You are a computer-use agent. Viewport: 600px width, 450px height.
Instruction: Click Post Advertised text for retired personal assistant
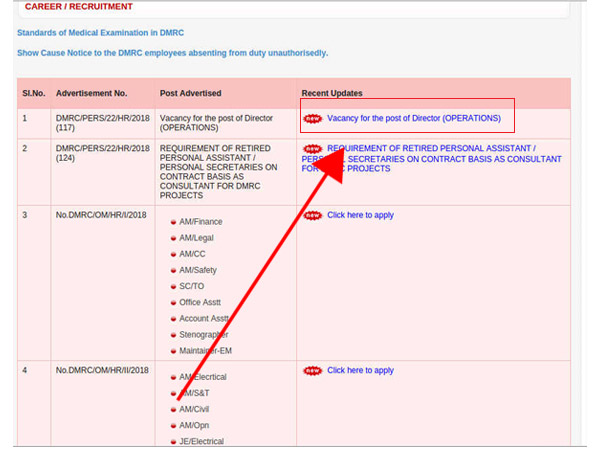coord(218,172)
